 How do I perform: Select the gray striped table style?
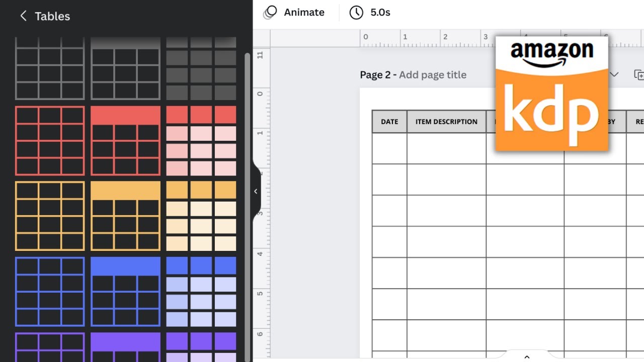point(201,68)
